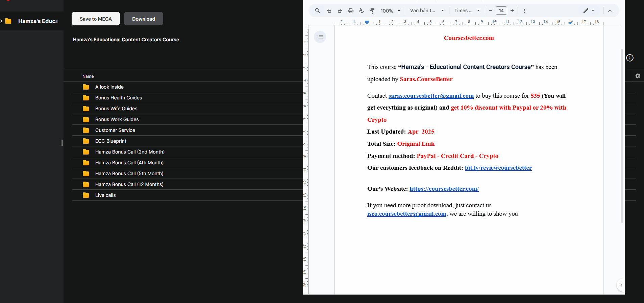Click the 'Hamza's Educational Content Creators Course' title
Image resolution: width=644 pixels, height=303 pixels.
click(126, 40)
